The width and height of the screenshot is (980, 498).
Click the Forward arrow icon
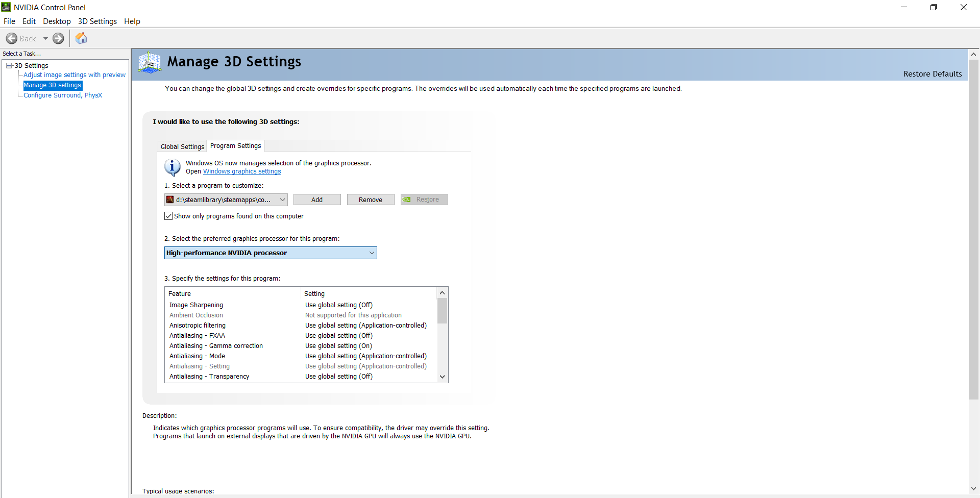pos(59,38)
